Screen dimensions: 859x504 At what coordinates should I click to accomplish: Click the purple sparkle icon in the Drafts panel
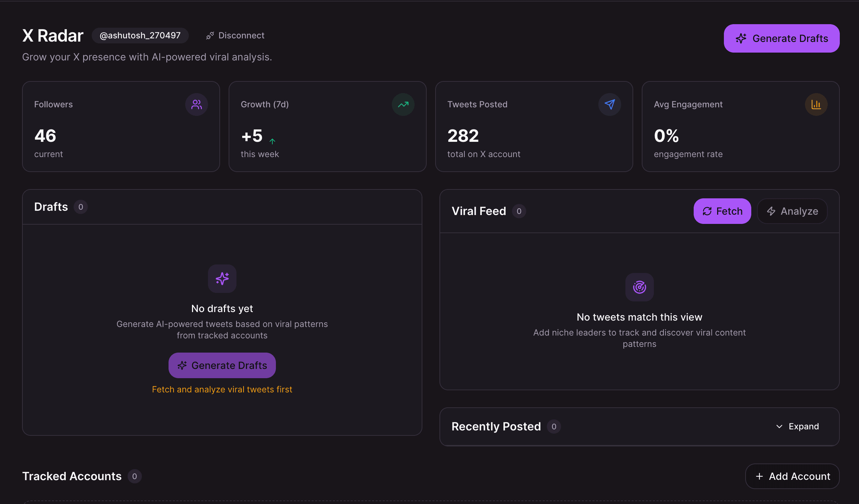click(x=222, y=279)
